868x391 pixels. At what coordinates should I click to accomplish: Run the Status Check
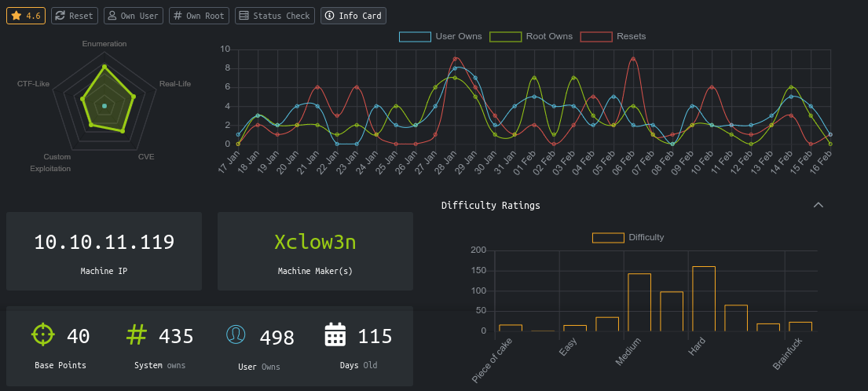click(x=275, y=16)
